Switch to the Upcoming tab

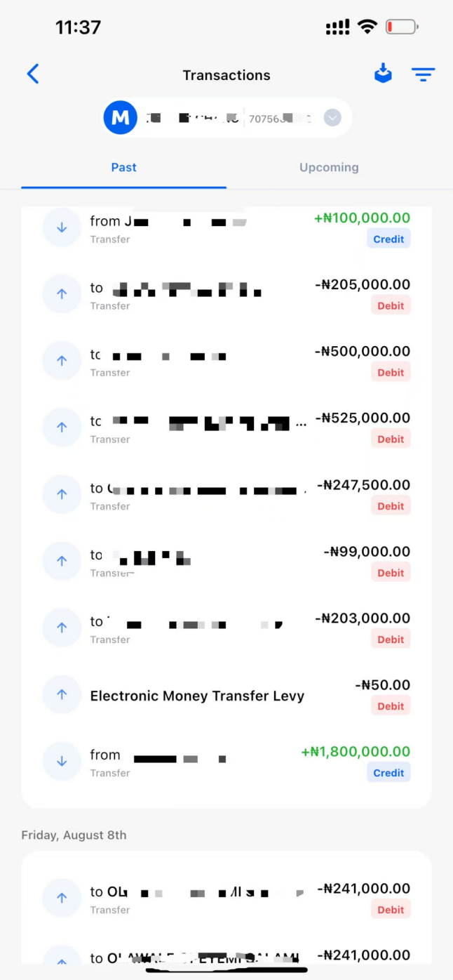coord(329,168)
